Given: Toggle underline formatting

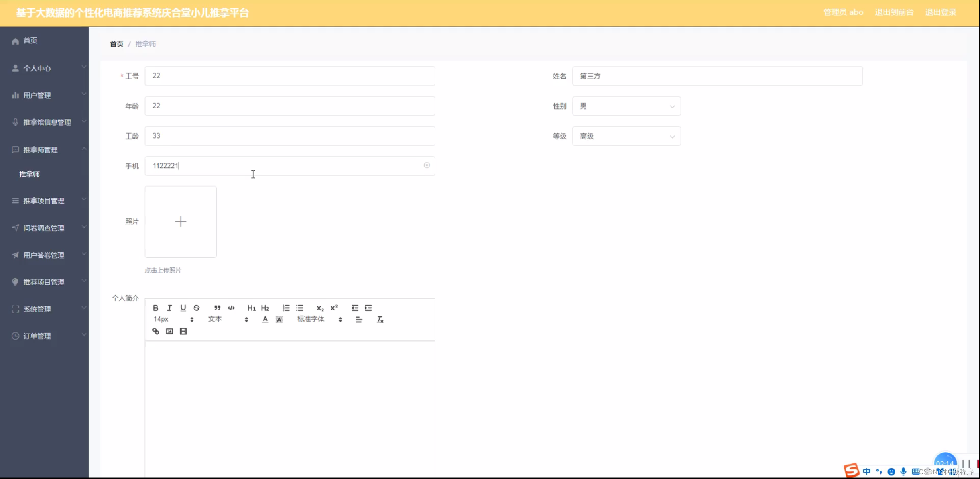Looking at the screenshot, I should point(183,308).
